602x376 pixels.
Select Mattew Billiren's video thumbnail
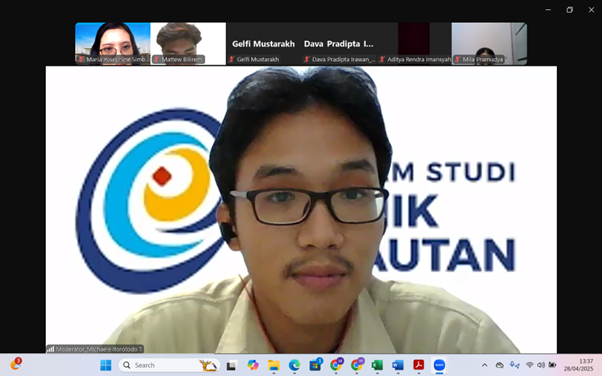188,43
